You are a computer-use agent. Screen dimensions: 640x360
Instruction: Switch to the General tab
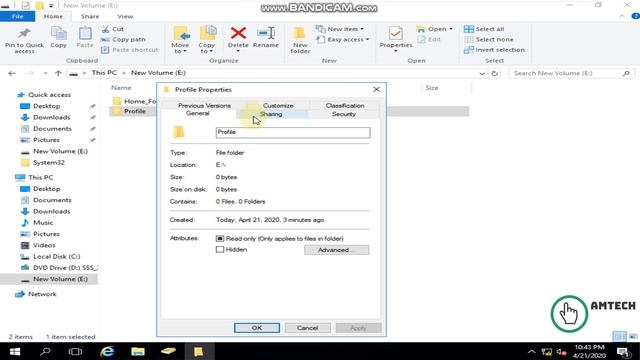click(x=198, y=113)
